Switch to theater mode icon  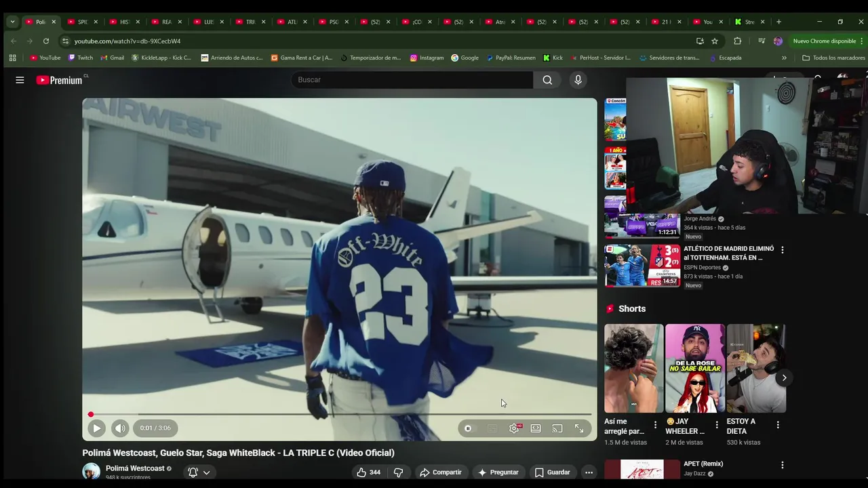536,428
